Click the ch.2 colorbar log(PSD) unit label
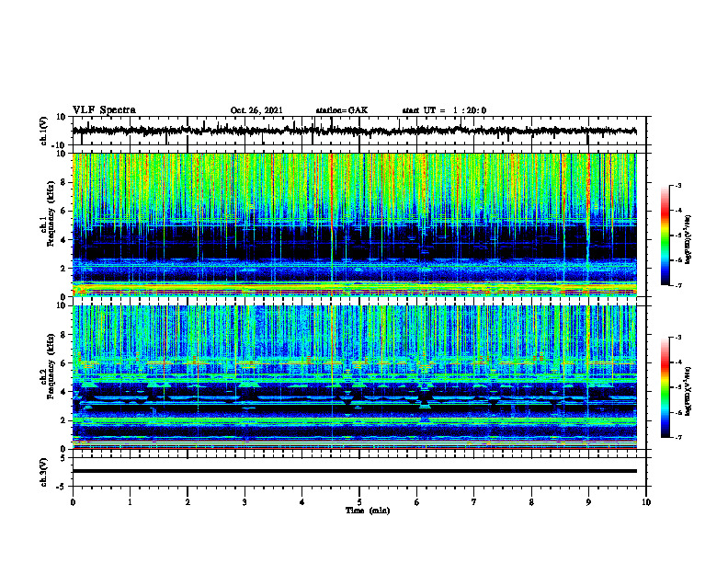Screen dimensions: 728x563 pyautogui.click(x=688, y=391)
